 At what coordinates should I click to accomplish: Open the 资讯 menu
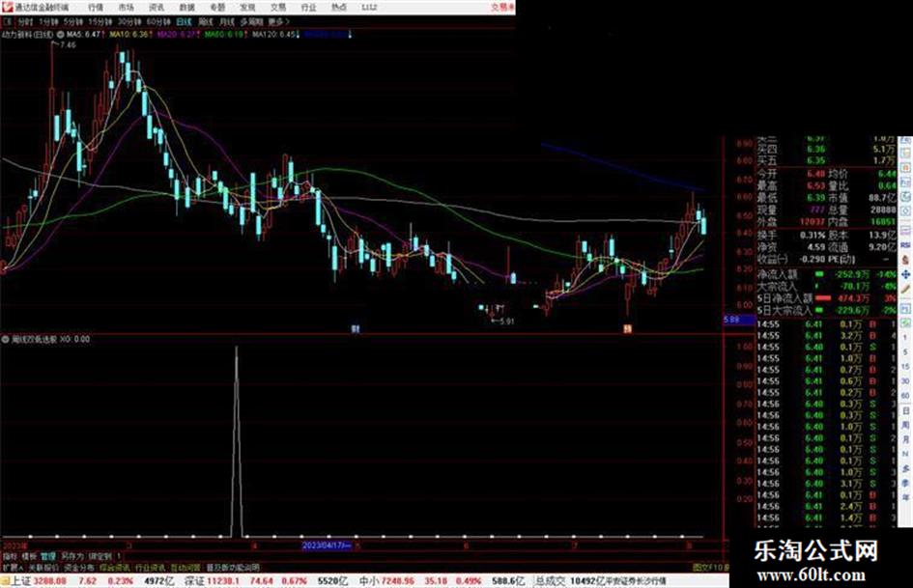point(157,8)
